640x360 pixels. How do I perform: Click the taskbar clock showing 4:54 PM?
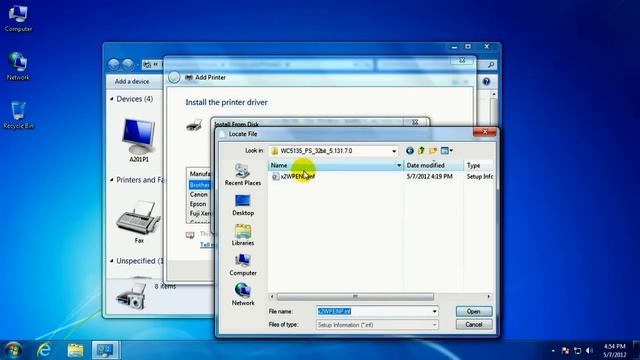coord(614,351)
